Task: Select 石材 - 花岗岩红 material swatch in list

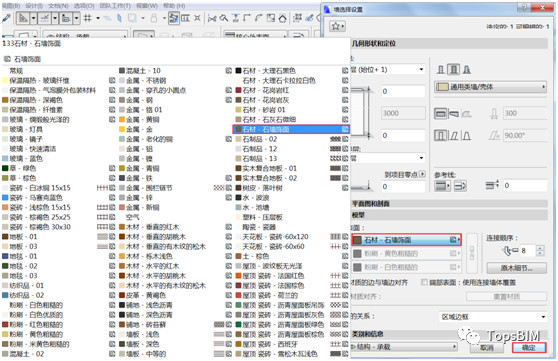Action: 266,90
